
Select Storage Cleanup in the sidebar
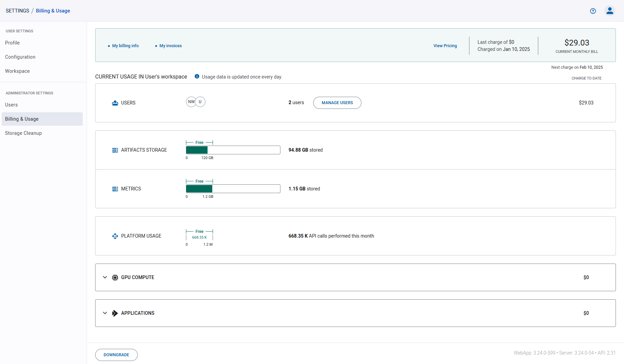[23, 133]
